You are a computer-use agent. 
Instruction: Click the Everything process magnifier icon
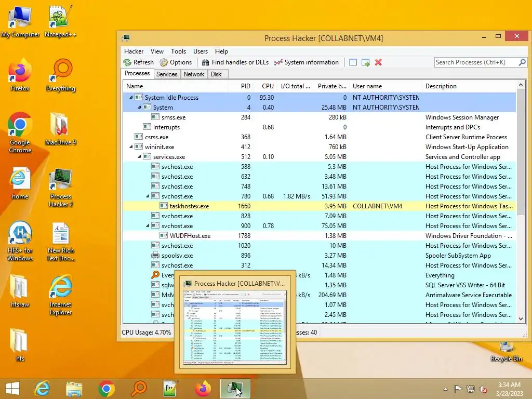[155, 275]
